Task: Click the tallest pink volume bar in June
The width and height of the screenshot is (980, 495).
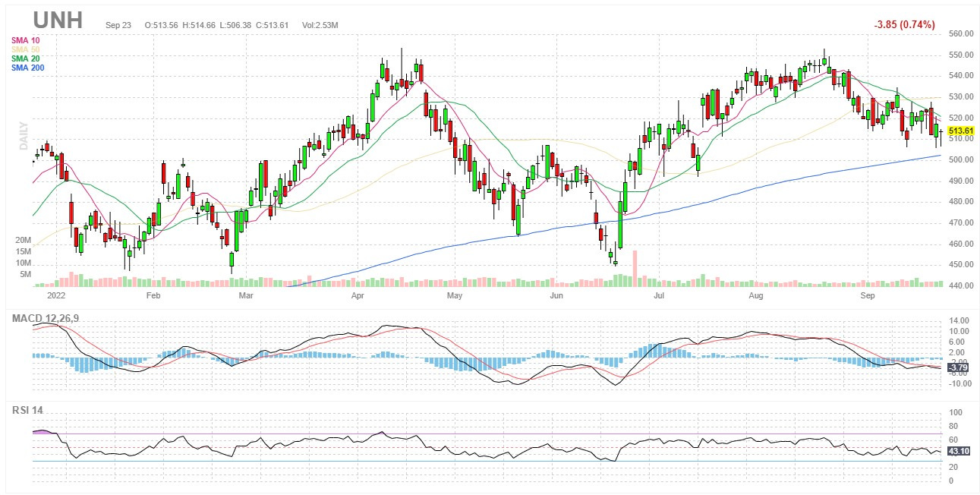Action: coord(635,268)
